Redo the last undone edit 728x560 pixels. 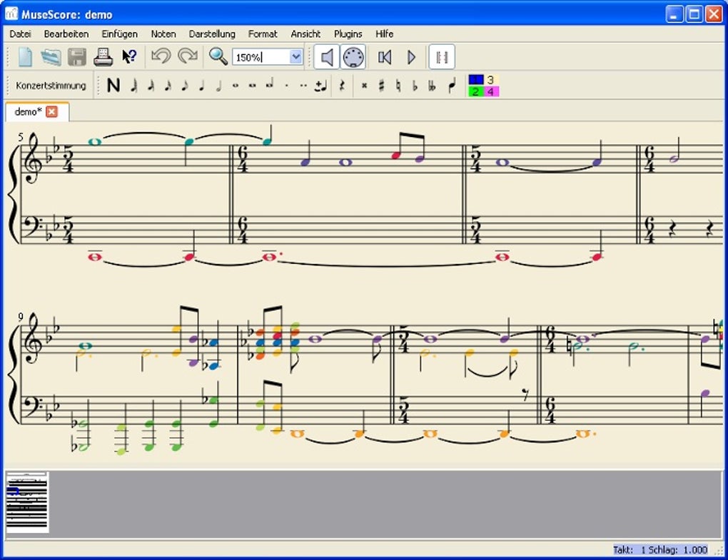(188, 56)
